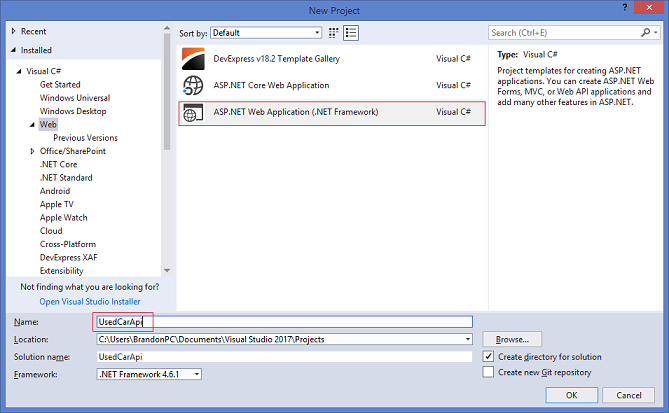
Task: Click the Browse button
Action: [x=512, y=339]
